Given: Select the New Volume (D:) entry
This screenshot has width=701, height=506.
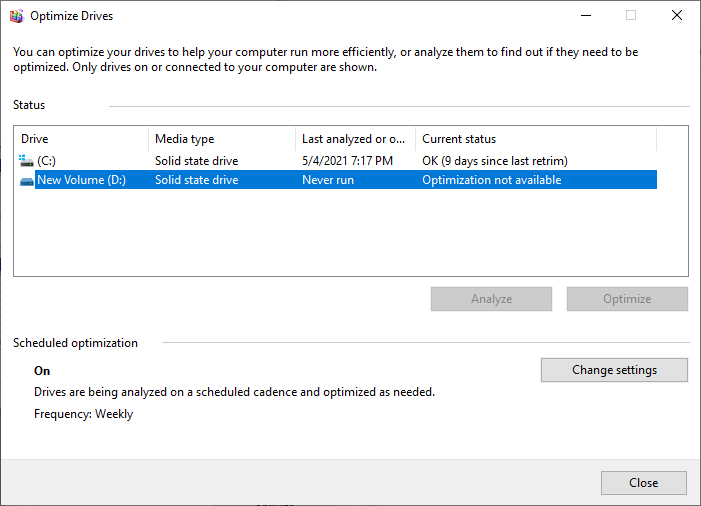Looking at the screenshot, I should (x=81, y=181).
